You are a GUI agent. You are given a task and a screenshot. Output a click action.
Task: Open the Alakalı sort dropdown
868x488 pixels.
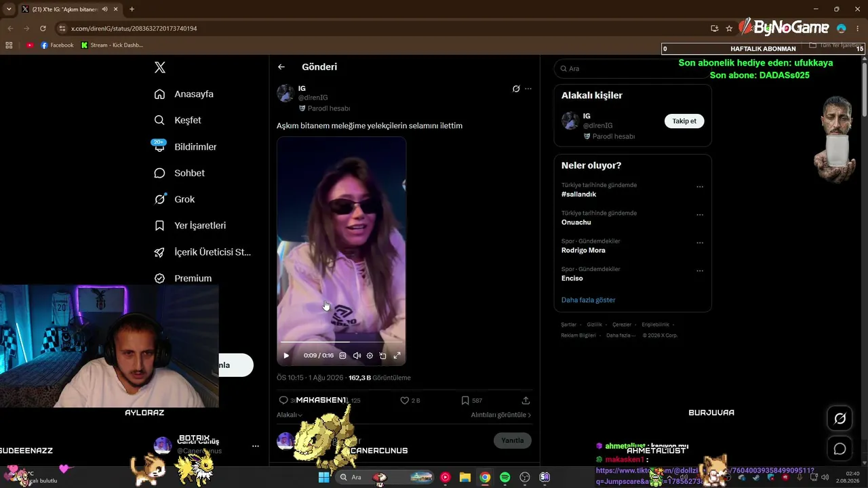click(x=290, y=415)
